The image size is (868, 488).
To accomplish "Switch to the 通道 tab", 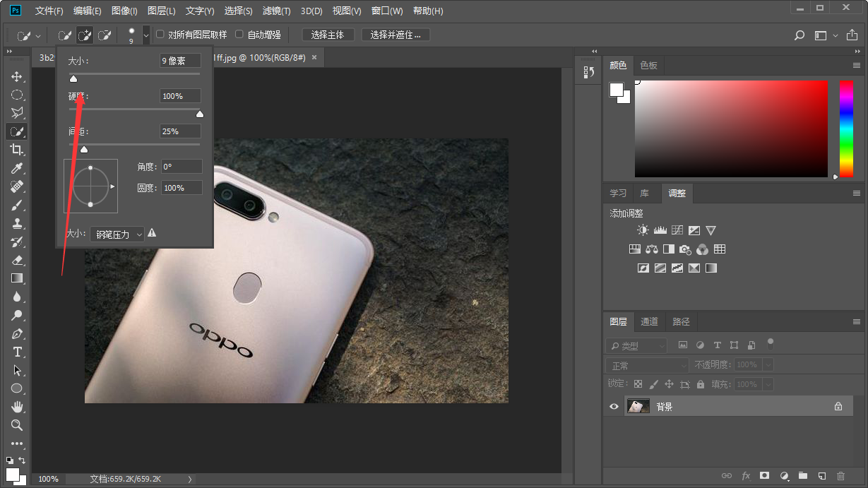I will click(649, 321).
